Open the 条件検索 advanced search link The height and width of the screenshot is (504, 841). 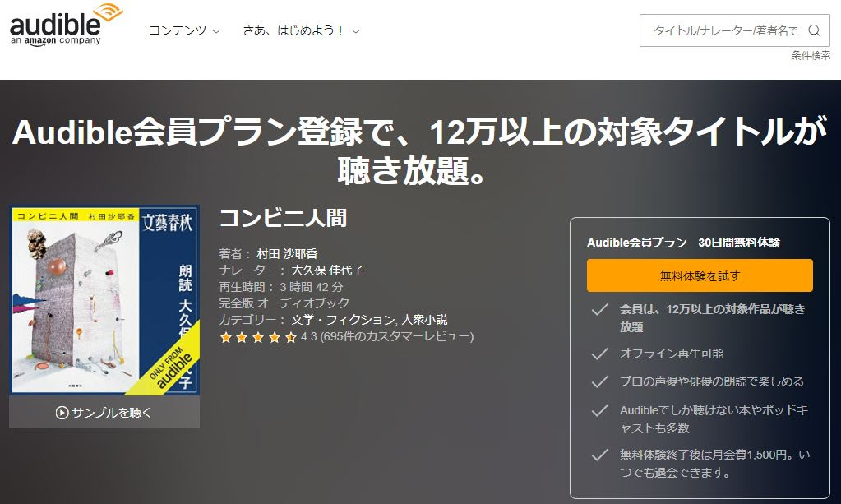coord(811,55)
